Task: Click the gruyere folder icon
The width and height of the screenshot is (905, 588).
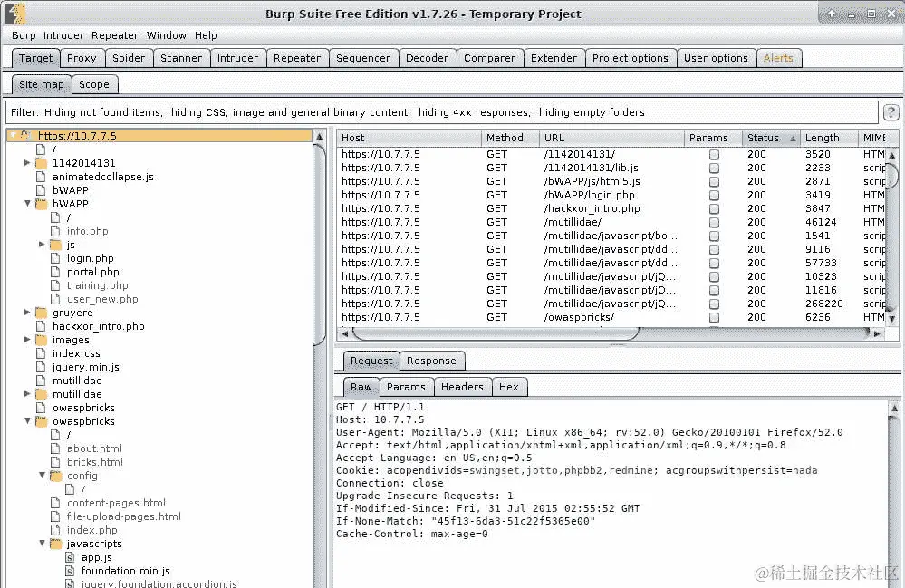Action: (x=41, y=313)
